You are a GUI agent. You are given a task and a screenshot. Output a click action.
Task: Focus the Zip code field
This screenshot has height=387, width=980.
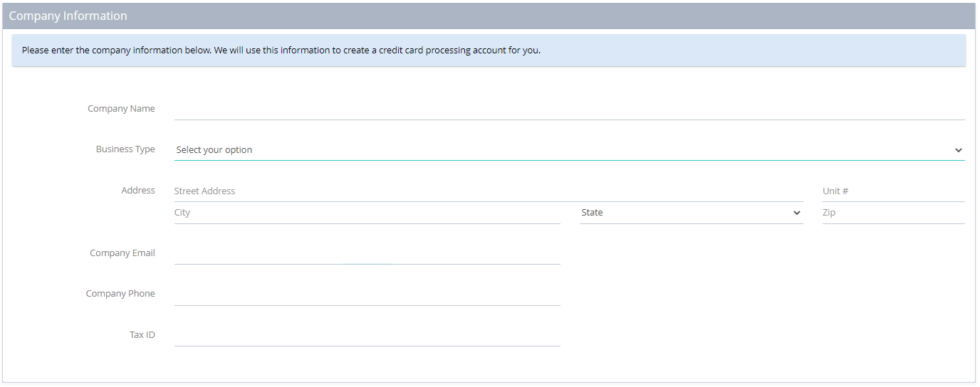893,213
